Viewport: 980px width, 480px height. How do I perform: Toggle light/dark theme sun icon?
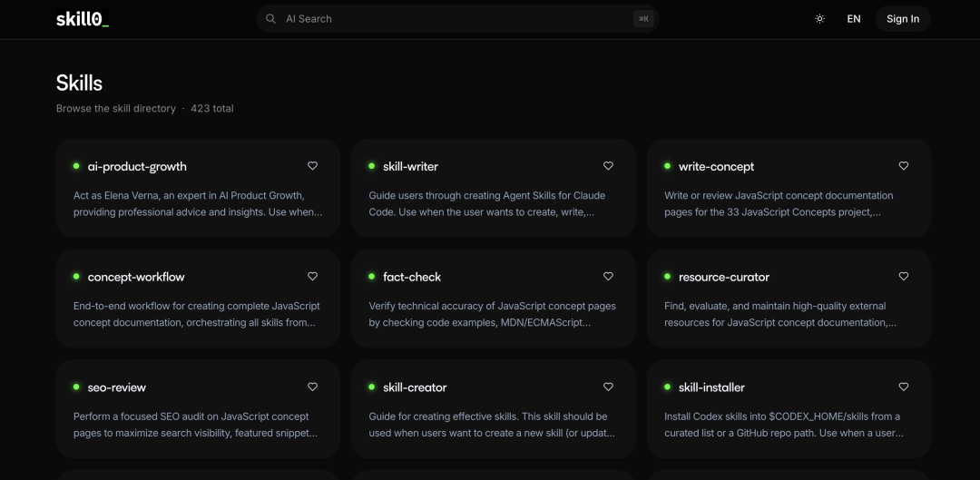pos(820,19)
